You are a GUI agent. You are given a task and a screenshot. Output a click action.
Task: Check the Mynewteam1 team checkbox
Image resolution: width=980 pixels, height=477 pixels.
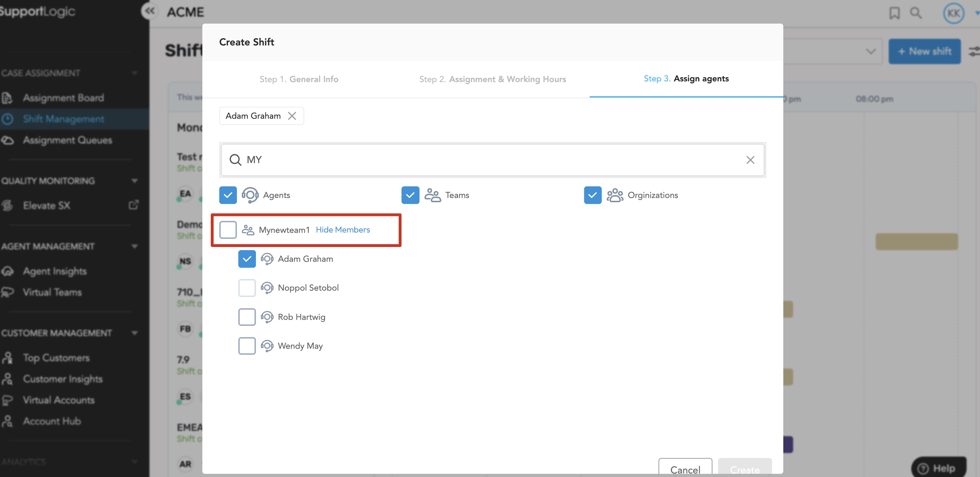click(x=228, y=230)
